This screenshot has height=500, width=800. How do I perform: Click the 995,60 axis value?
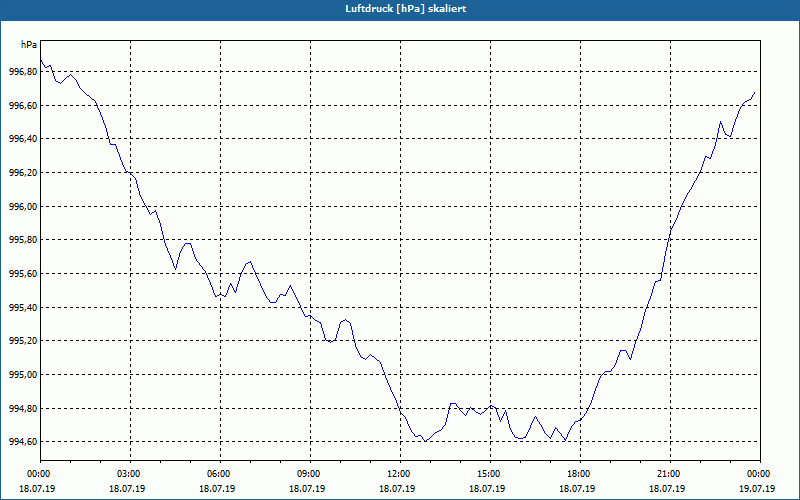[23, 273]
